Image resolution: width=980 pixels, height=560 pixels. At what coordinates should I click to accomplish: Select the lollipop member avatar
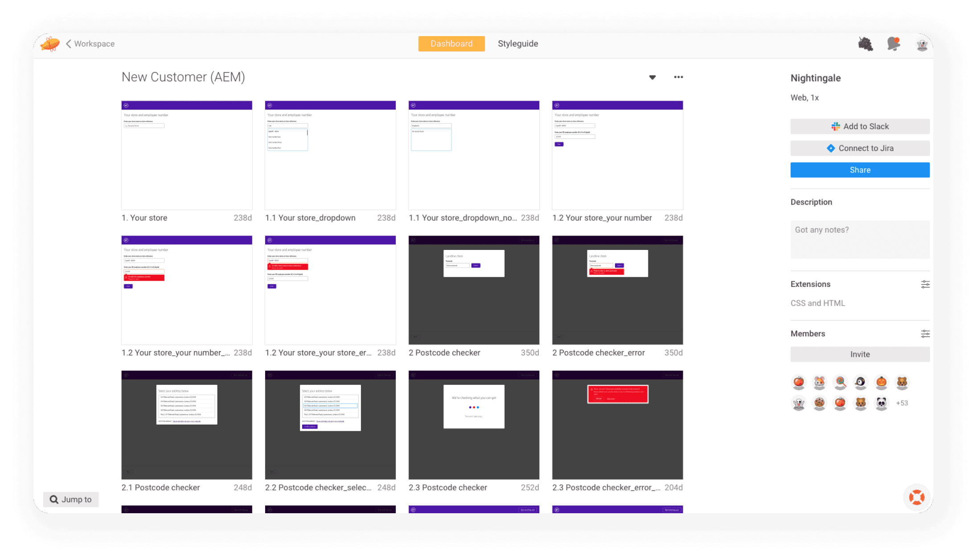pos(840,382)
